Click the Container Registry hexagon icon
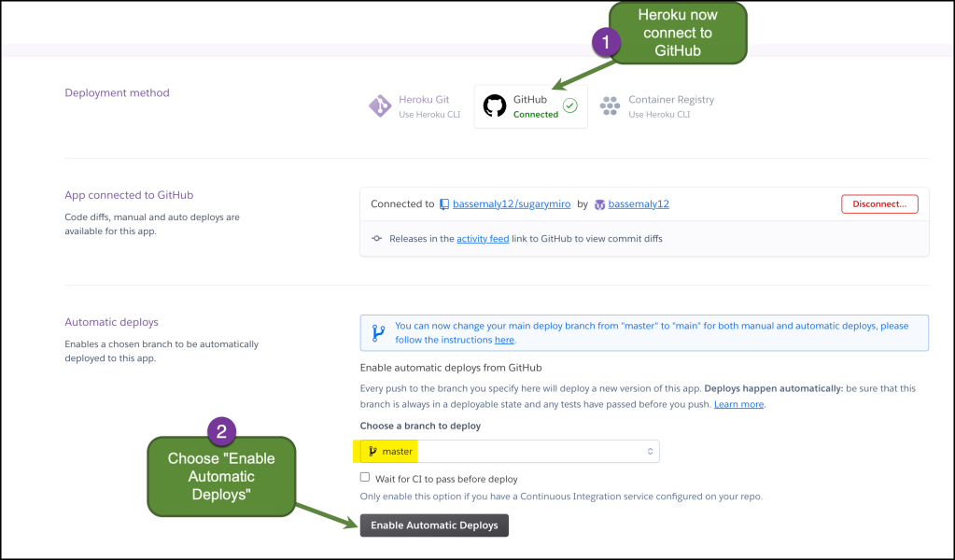Viewport: 955px width, 560px height. click(x=610, y=105)
